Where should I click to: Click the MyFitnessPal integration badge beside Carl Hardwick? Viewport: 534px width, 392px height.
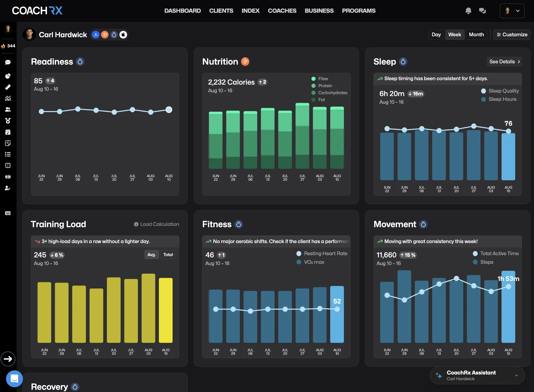point(96,35)
